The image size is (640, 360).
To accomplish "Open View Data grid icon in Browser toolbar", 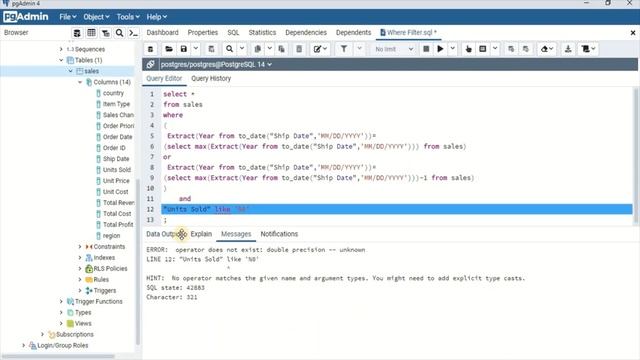I will (x=91, y=33).
